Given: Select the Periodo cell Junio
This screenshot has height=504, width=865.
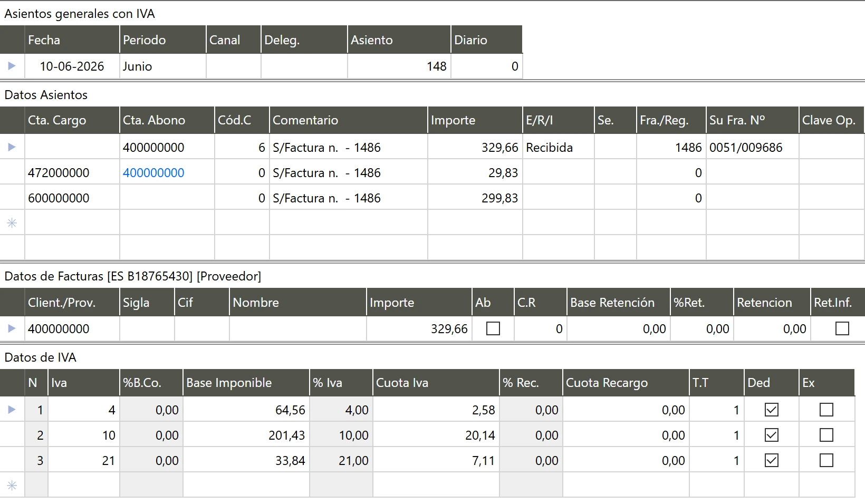Looking at the screenshot, I should (163, 66).
